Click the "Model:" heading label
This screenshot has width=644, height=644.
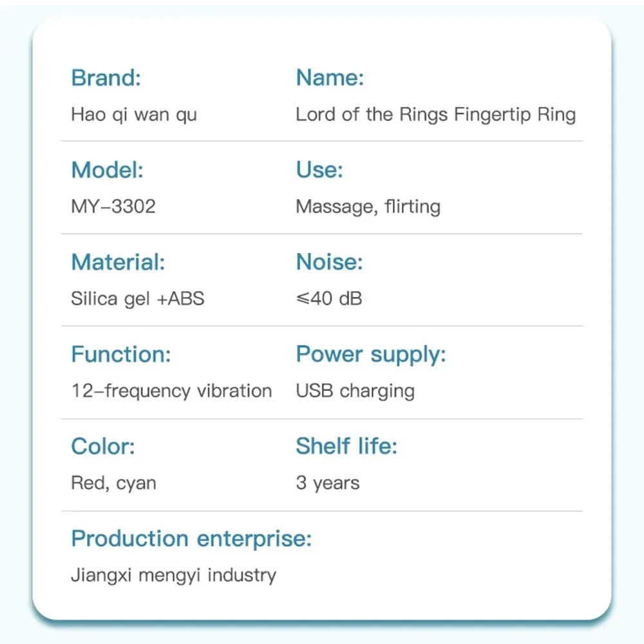(107, 170)
